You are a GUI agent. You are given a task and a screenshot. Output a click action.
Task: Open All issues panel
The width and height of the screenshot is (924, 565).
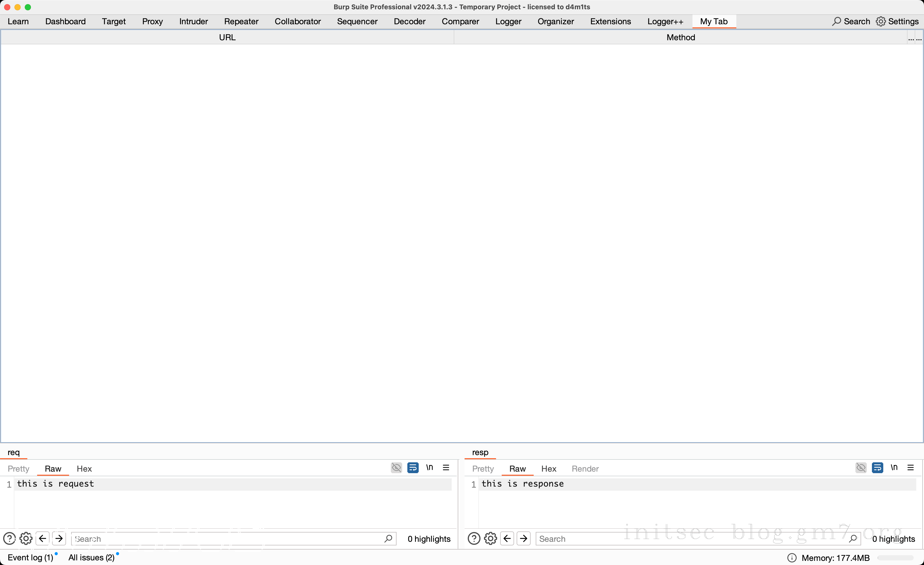point(91,558)
